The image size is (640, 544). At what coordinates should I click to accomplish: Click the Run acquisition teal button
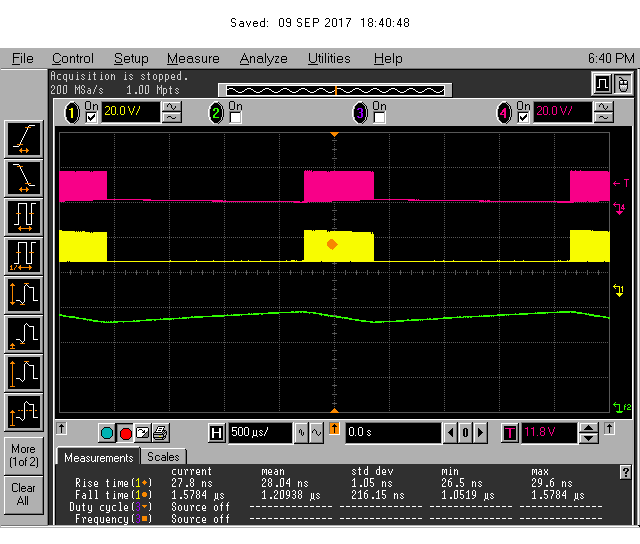tap(107, 433)
